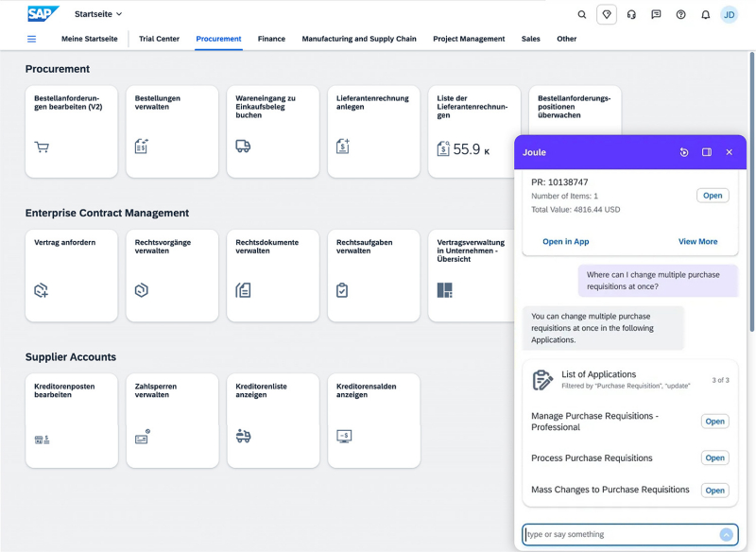Viewport: 756px width, 552px height.
Task: Open notifications bell icon
Action: tap(705, 14)
